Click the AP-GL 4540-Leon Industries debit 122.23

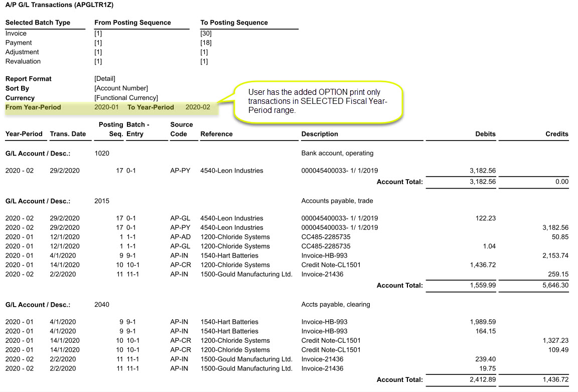tap(486, 218)
